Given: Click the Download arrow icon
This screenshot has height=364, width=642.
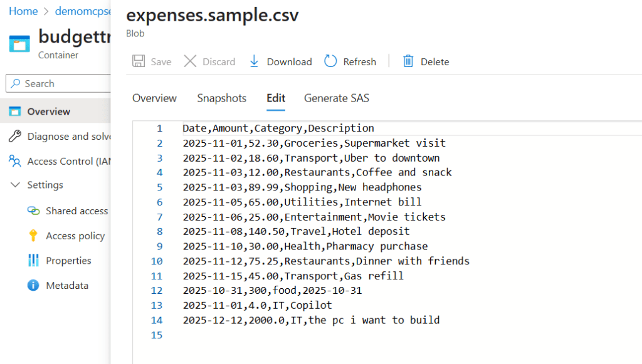Looking at the screenshot, I should [x=254, y=61].
